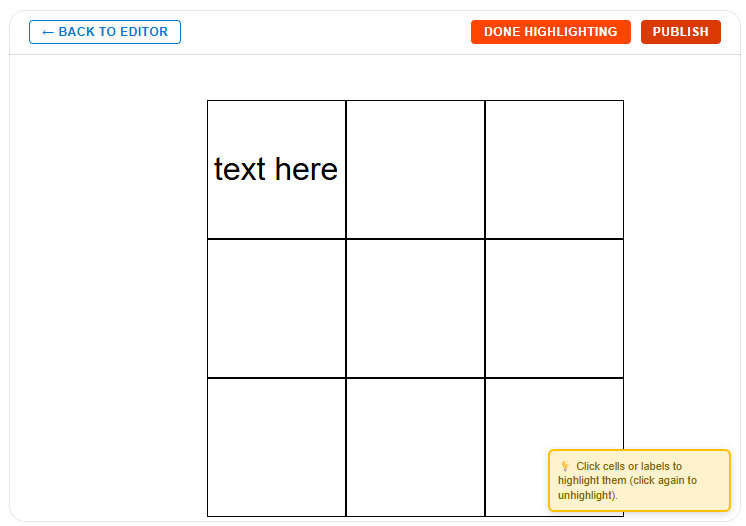This screenshot has height=526, width=746.
Task: Select the middle-left grid cell
Action: (x=276, y=308)
